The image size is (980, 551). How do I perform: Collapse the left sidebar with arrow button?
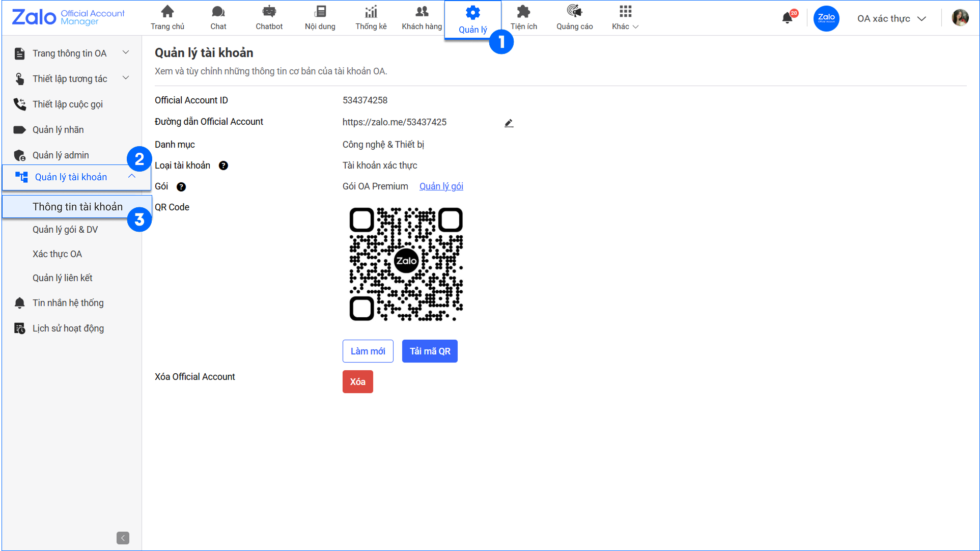coord(123,538)
